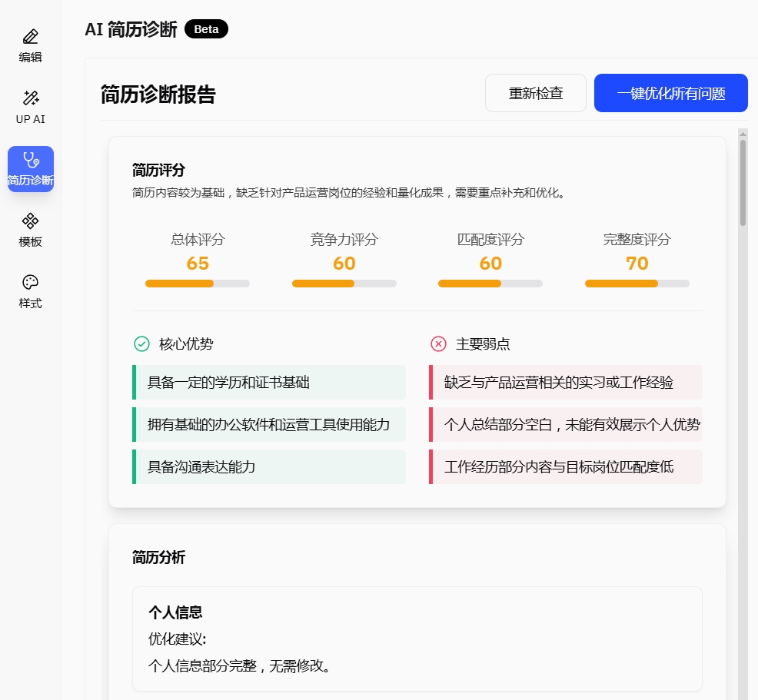Select weakness 个人总结部分空白 item

566,424
